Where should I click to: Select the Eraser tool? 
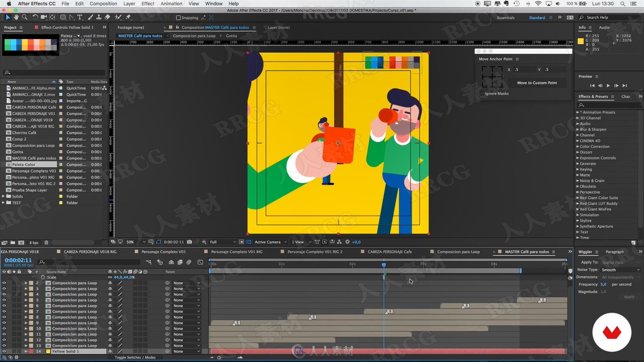pos(107,17)
